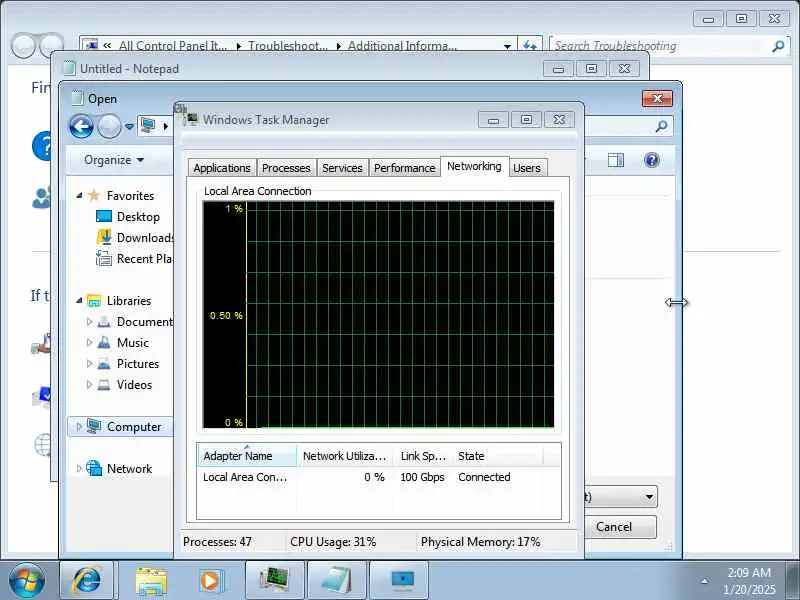The width and height of the screenshot is (800, 600).
Task: Click the Documents library icon
Action: (x=104, y=321)
